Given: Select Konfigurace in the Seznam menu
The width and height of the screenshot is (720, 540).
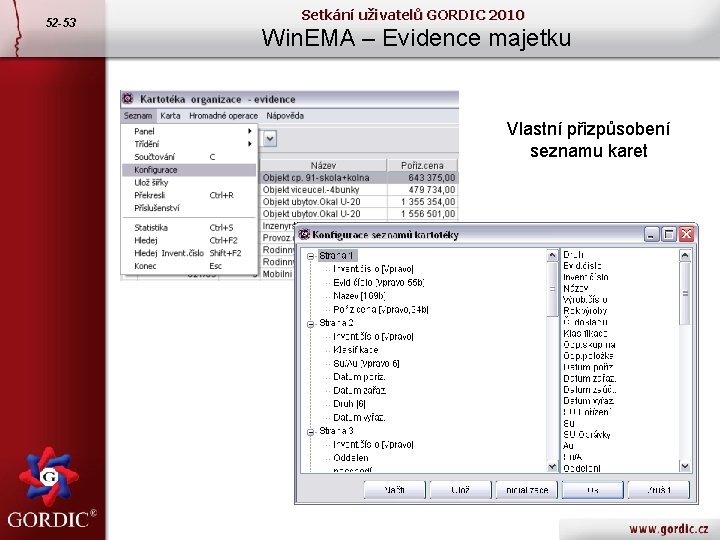Looking at the screenshot, I should [x=189, y=170].
